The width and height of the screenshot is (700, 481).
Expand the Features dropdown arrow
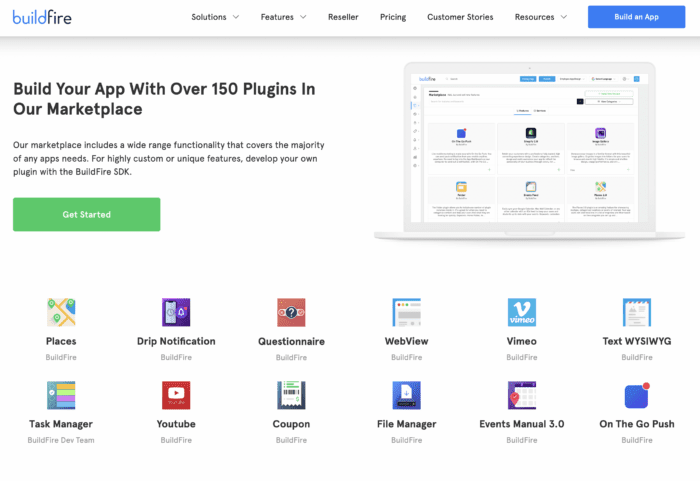point(303,17)
